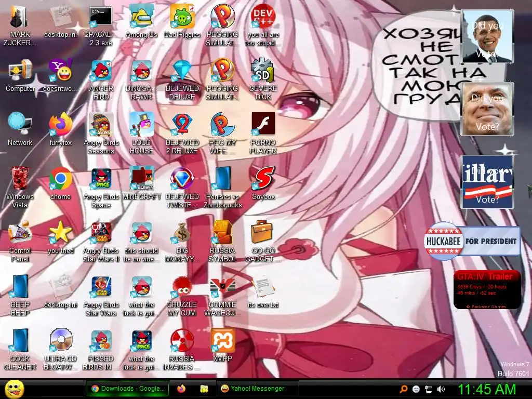
Task: Switch to Downloads - Google Chrome taskbar window
Action: pyautogui.click(x=128, y=389)
